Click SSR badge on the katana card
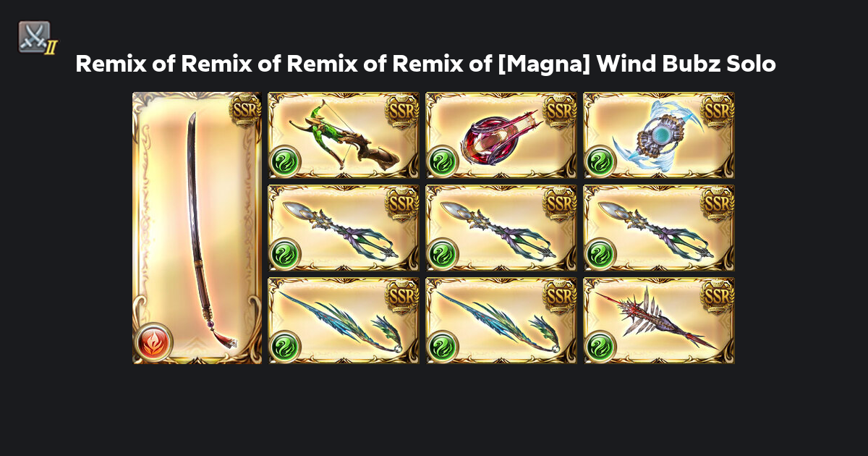 [244, 109]
